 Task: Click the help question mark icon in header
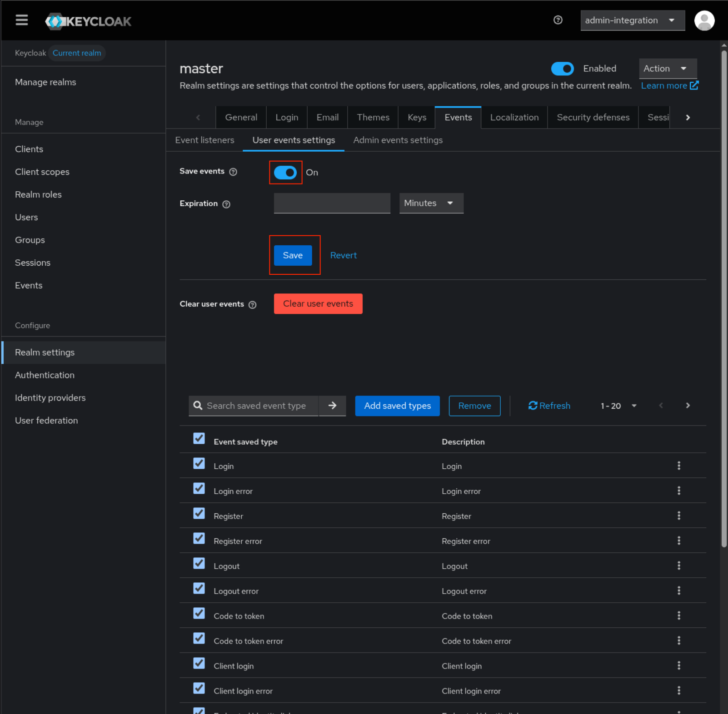558,20
